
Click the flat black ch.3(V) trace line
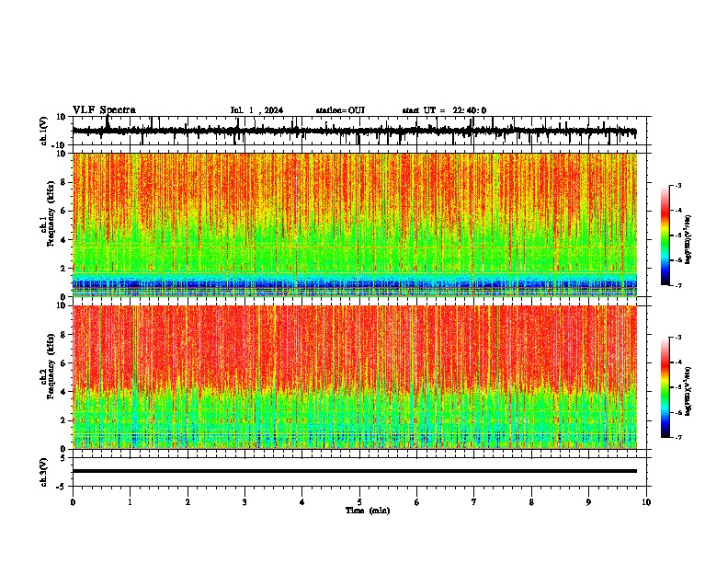pos(355,471)
